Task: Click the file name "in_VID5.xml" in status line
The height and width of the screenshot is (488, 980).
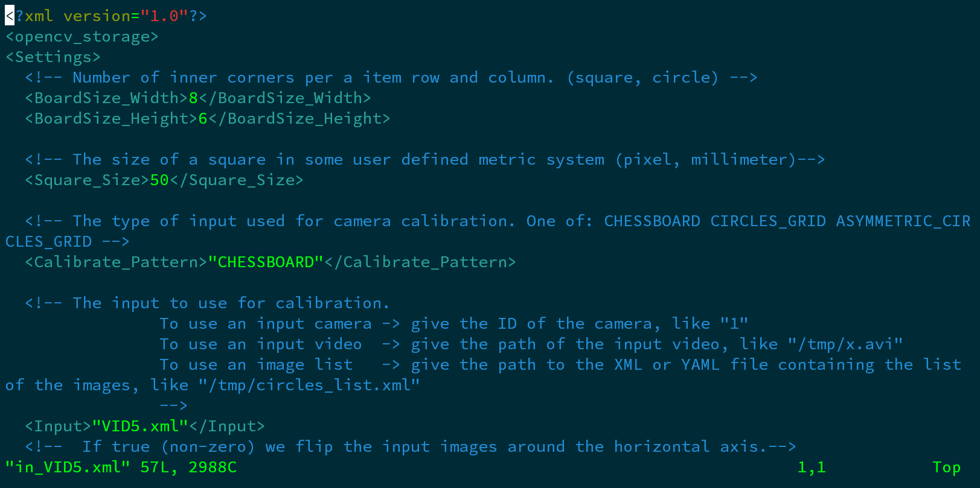Action: tap(68, 467)
